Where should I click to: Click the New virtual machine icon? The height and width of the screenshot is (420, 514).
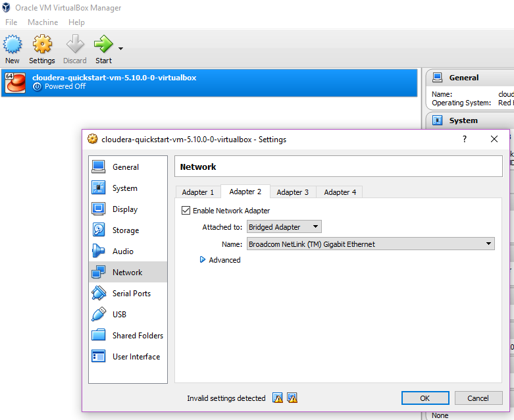[x=13, y=45]
